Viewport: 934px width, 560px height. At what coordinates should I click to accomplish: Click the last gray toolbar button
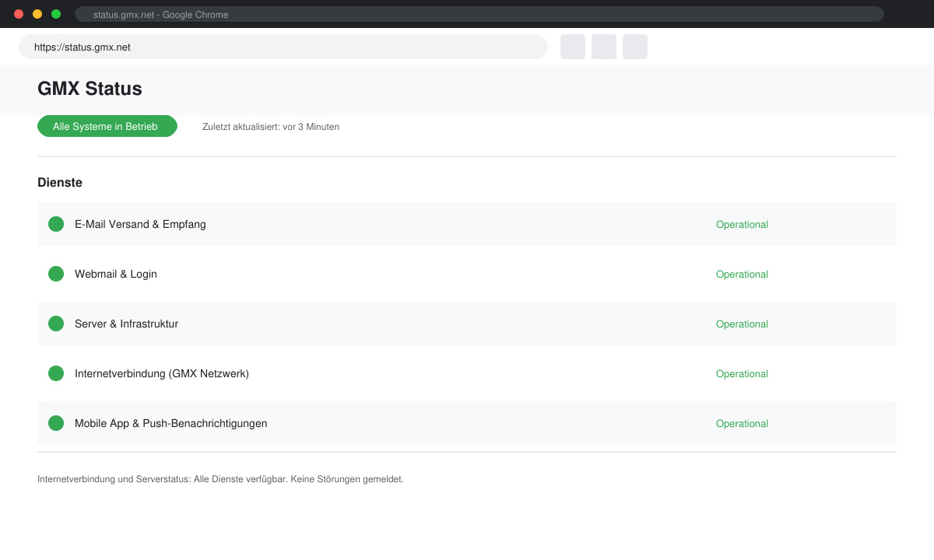click(x=635, y=47)
